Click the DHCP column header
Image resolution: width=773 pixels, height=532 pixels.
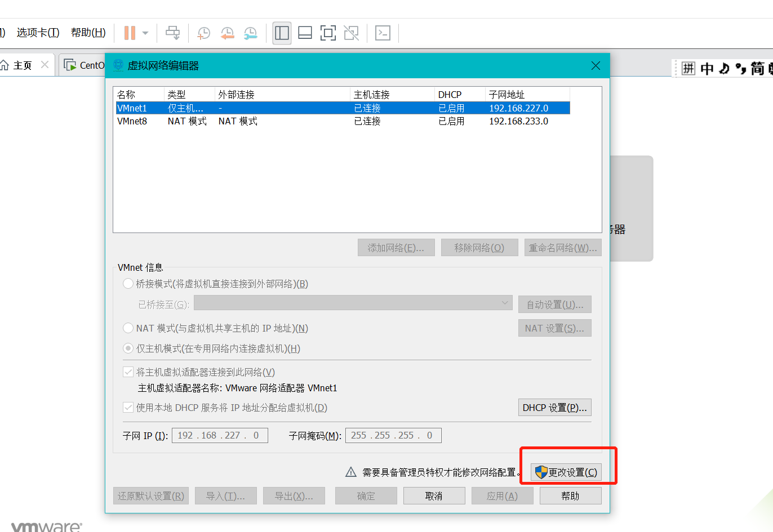click(460, 95)
